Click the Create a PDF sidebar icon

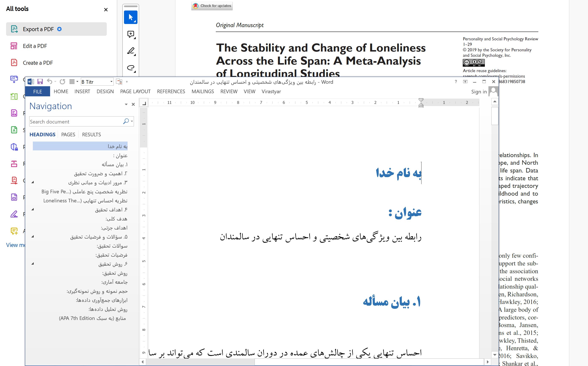pos(14,62)
